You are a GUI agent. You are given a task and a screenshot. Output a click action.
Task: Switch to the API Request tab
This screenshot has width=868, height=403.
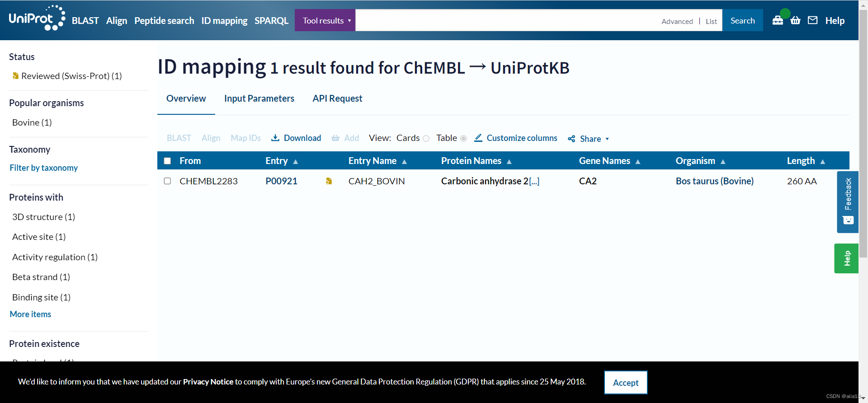point(337,98)
